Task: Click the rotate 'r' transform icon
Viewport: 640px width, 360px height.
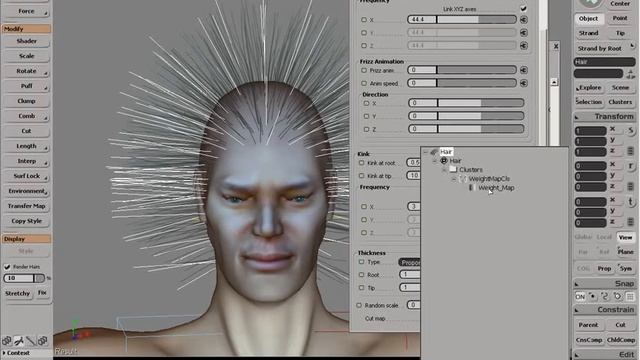Action: point(631,166)
